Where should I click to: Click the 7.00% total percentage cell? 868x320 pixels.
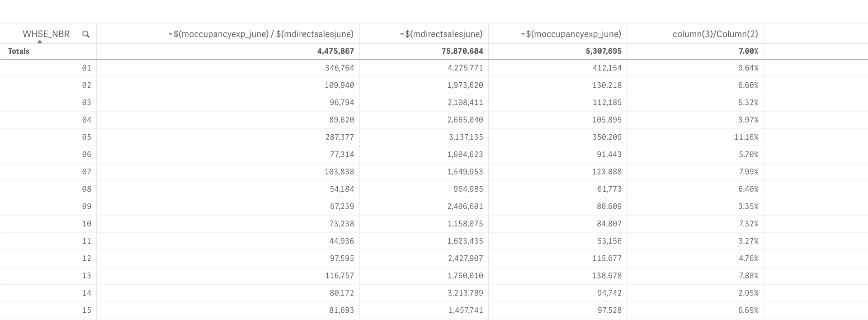pos(748,52)
